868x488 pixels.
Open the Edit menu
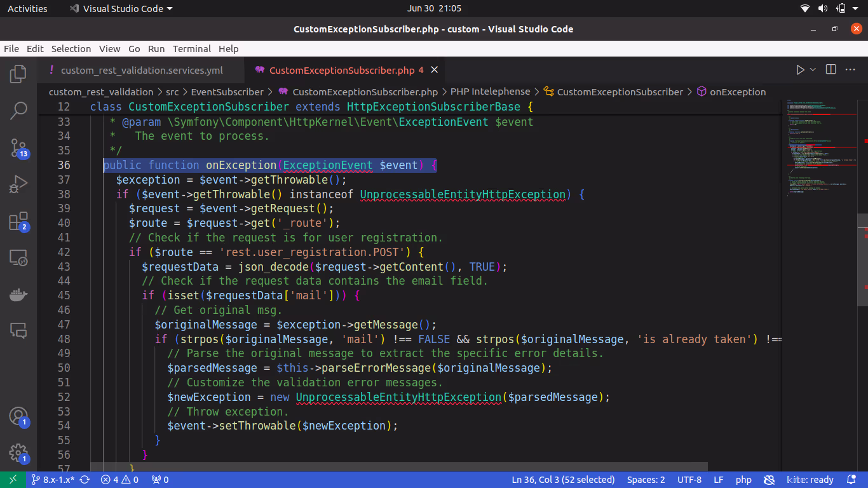tap(35, 48)
